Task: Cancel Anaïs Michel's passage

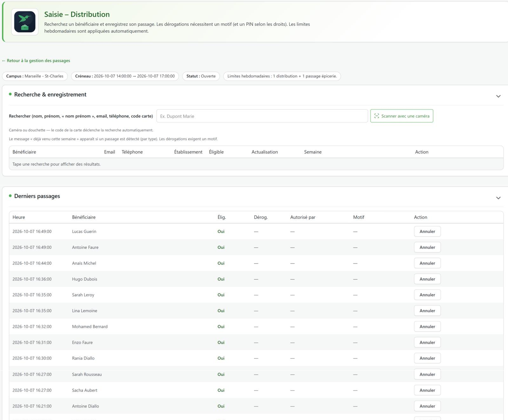Action: point(427,263)
